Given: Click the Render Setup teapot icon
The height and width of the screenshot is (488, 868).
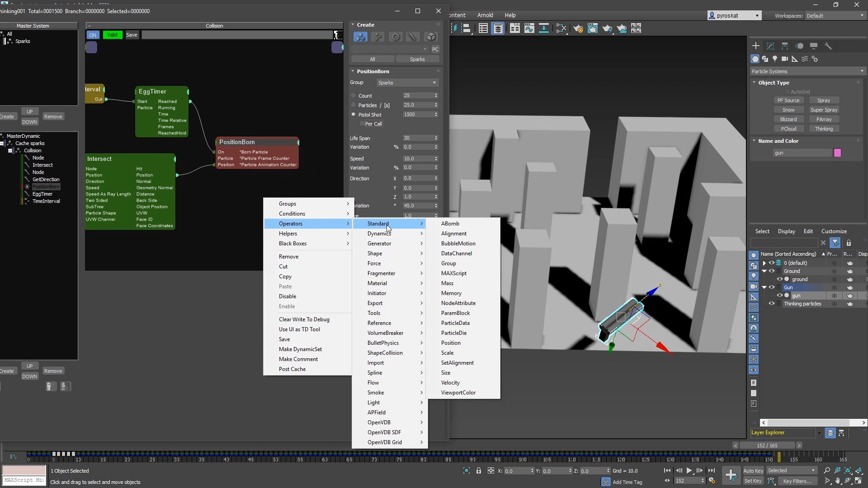Looking at the screenshot, I should 578,29.
